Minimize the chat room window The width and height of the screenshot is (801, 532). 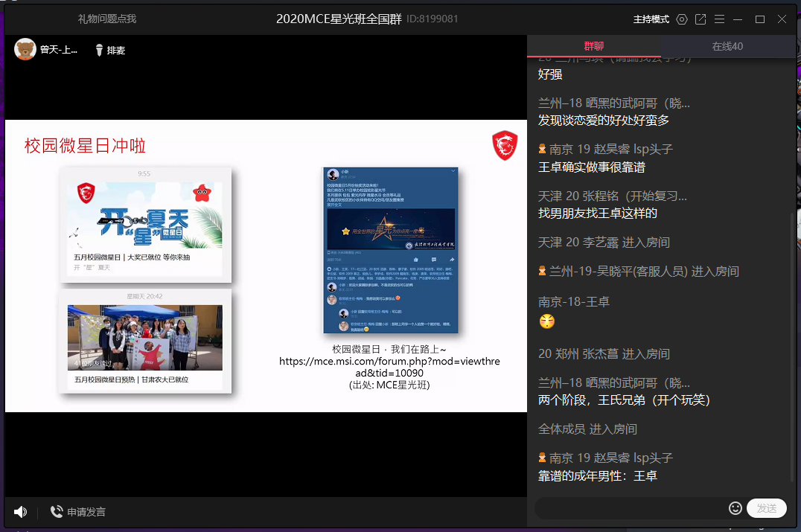click(x=738, y=19)
